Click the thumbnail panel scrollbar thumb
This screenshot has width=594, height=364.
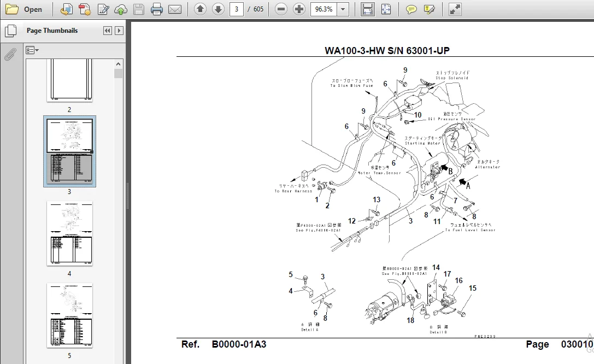[118, 73]
